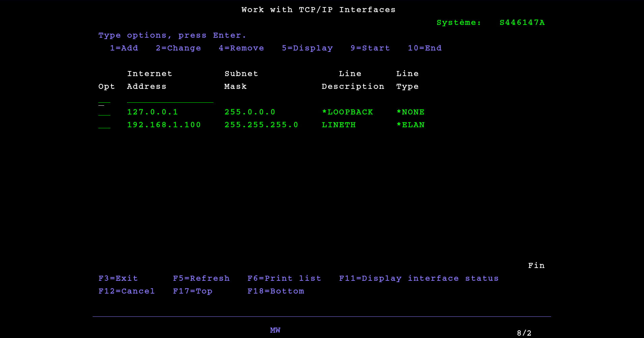
Task: Focus the Opt field for 192.168.1.100
Action: 104,125
